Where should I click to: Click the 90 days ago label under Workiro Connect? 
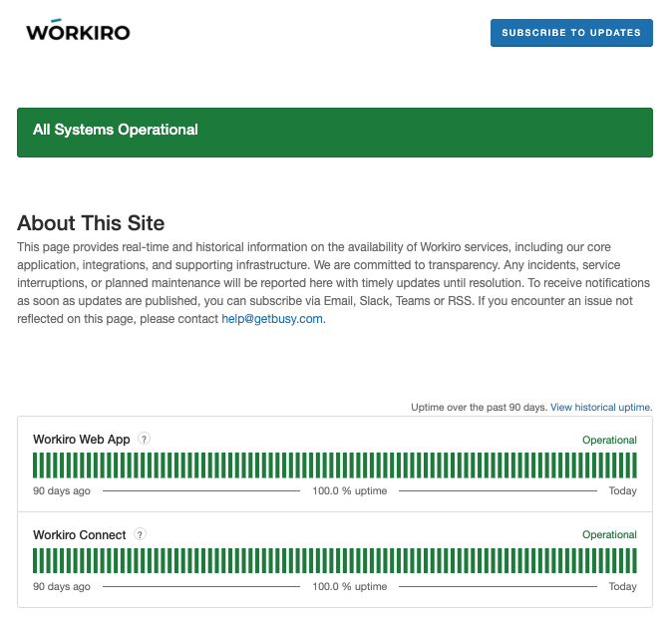tap(62, 587)
